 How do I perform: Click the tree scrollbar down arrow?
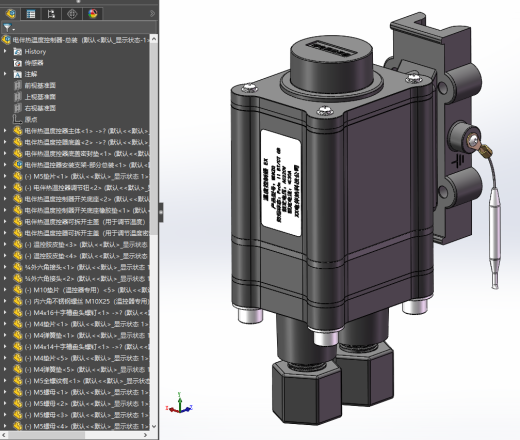tap(154, 426)
